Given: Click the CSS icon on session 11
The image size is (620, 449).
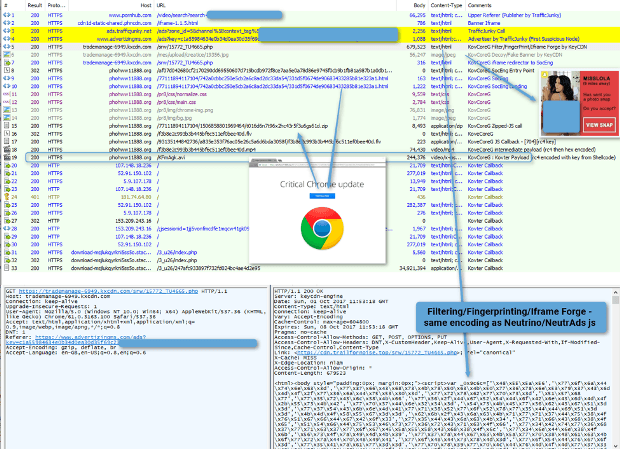Looking at the screenshot, I should pyautogui.click(x=6, y=94).
